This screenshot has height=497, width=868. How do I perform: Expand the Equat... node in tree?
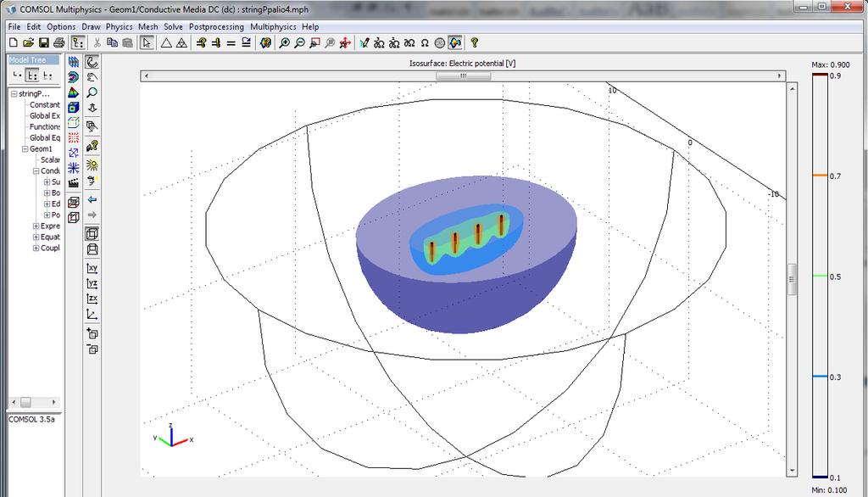pyautogui.click(x=36, y=237)
